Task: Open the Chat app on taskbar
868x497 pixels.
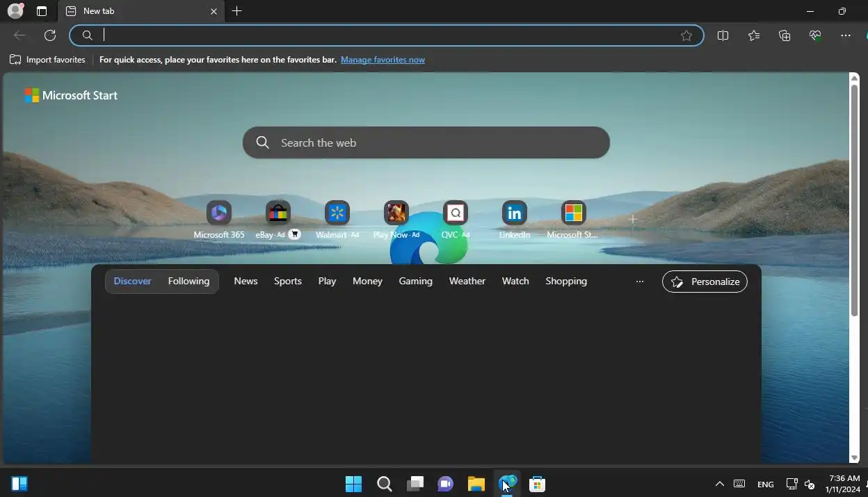Action: click(445, 484)
